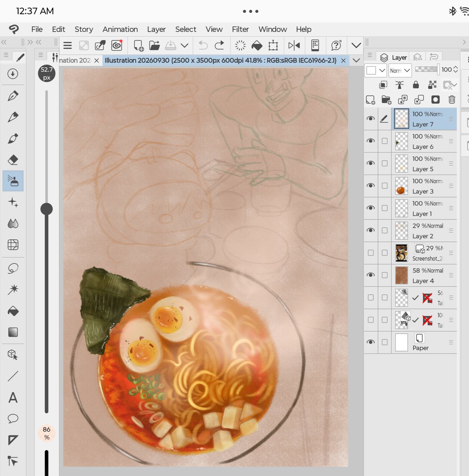Check the selection box for Layer 1
This screenshot has height=476, width=469.
(x=384, y=208)
